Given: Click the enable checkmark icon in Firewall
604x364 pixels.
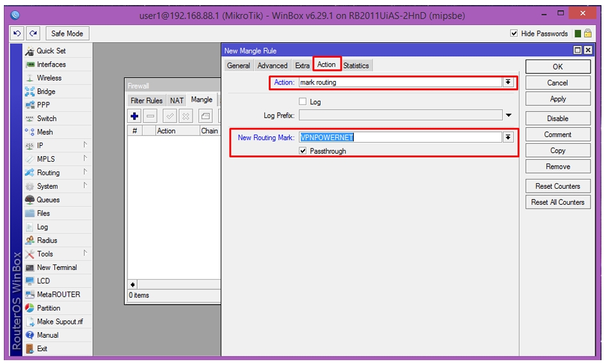Looking at the screenshot, I should 170,116.
